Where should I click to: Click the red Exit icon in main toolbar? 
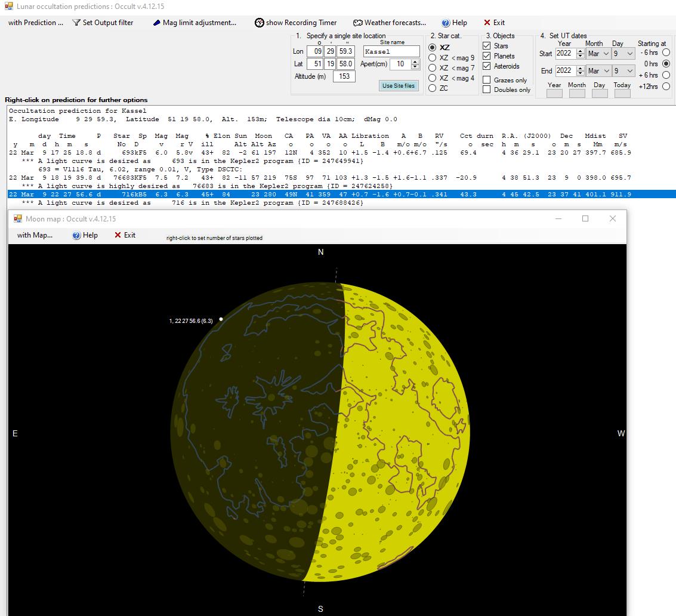pos(487,23)
